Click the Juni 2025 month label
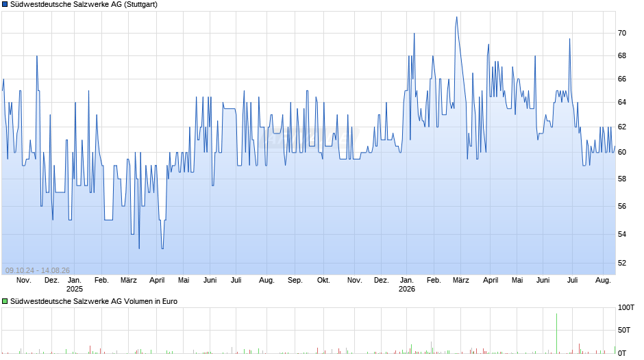 point(210,281)
